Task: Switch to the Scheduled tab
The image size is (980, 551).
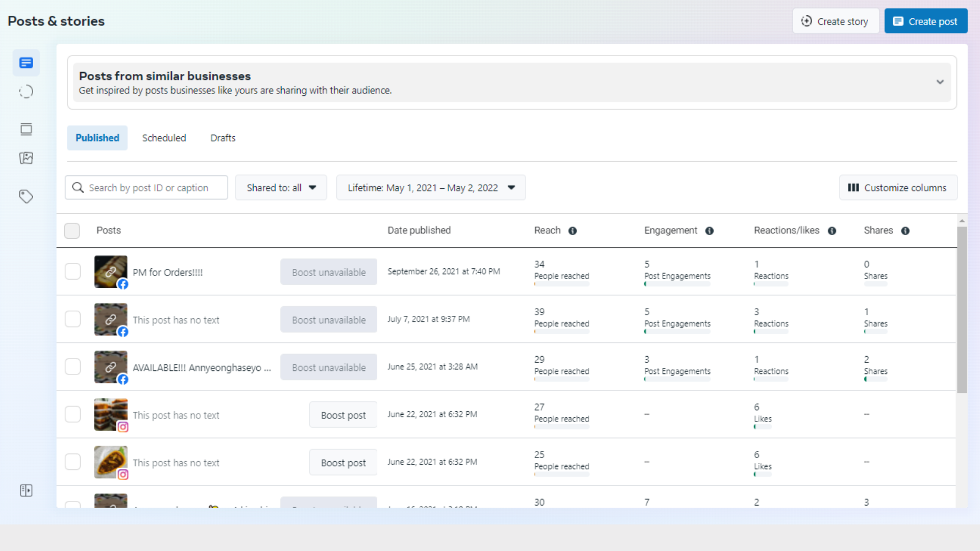Action: [164, 138]
